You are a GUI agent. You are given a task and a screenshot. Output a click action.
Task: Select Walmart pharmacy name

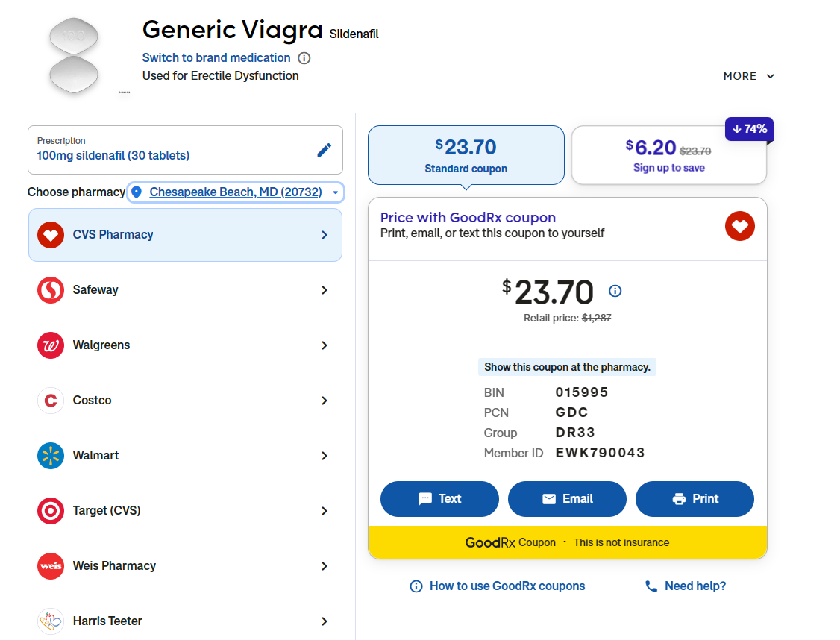click(x=96, y=455)
